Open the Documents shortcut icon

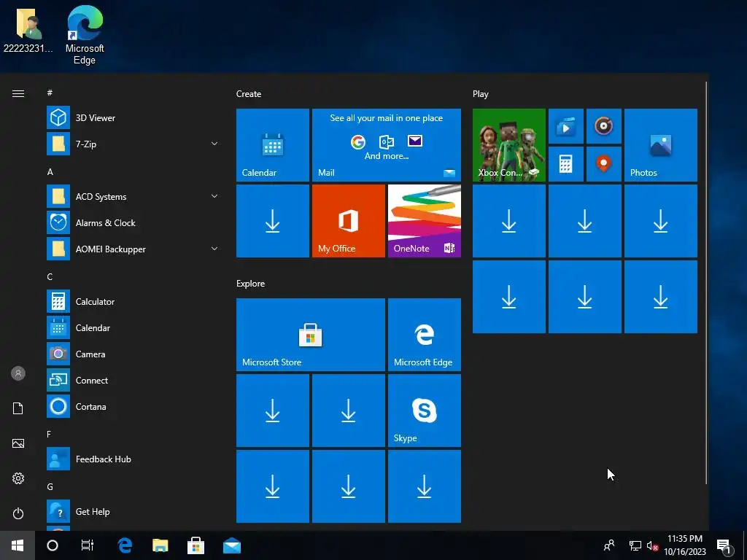18,408
